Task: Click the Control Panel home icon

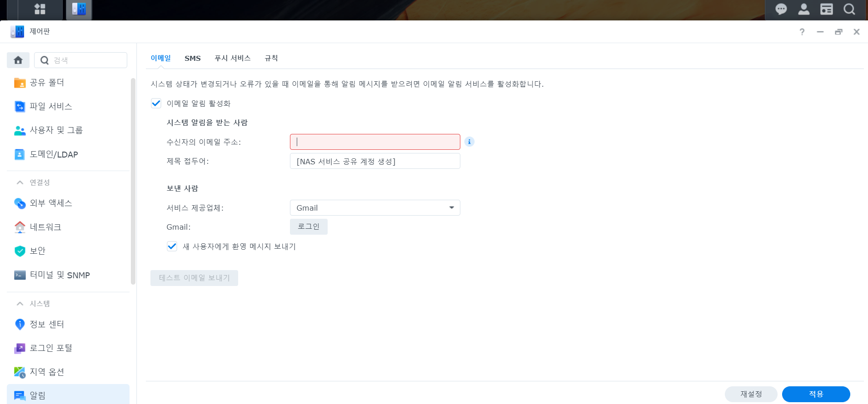Action: (18, 60)
